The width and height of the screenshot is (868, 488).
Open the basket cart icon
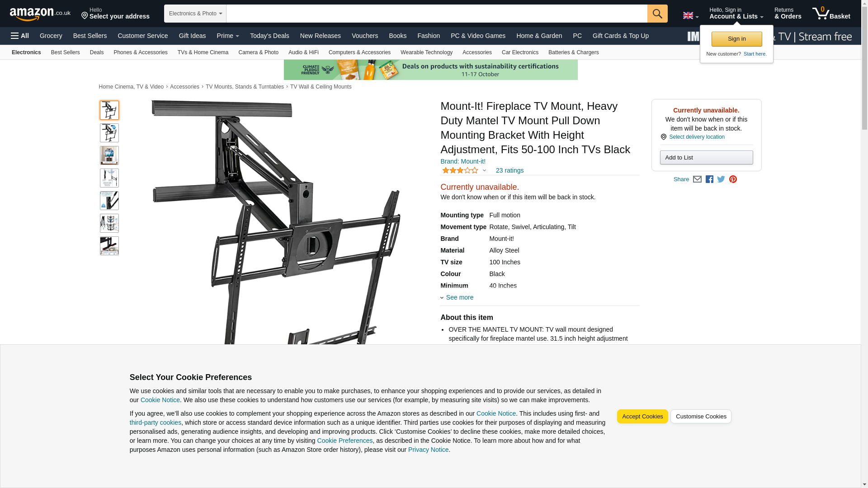click(x=831, y=14)
